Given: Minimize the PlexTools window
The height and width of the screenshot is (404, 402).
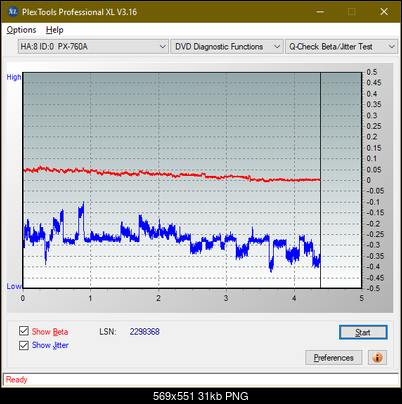Looking at the screenshot, I should click(320, 12).
